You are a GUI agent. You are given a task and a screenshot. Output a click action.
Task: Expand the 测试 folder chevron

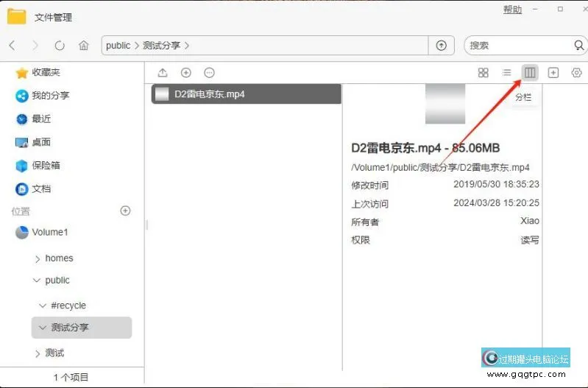click(37, 353)
